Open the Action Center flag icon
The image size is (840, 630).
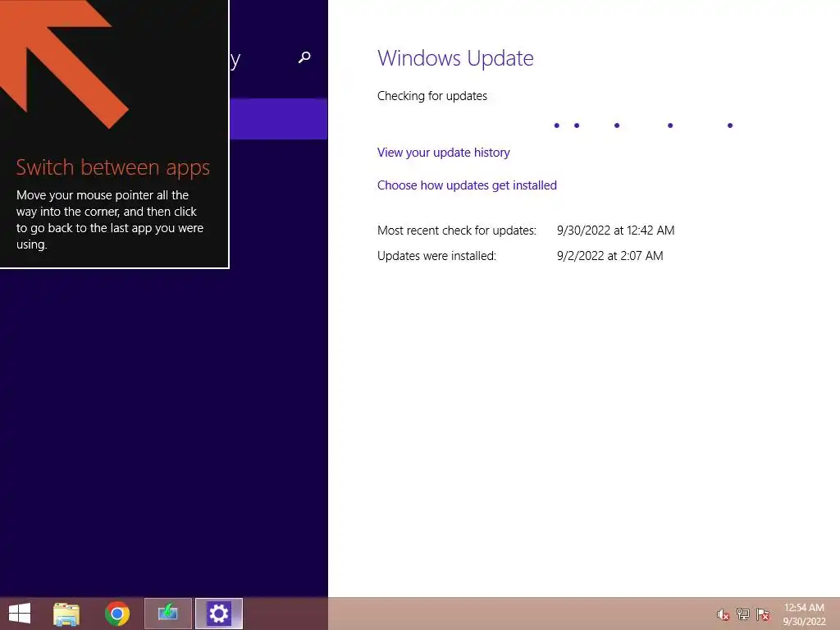[763, 614]
